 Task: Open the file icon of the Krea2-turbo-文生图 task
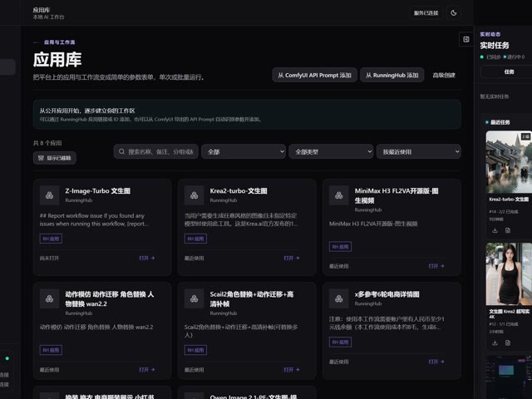(x=508, y=231)
